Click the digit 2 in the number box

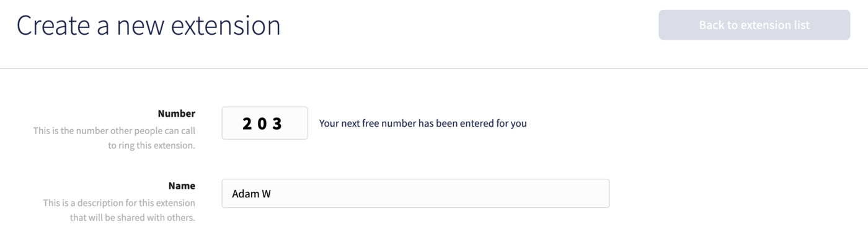(247, 124)
